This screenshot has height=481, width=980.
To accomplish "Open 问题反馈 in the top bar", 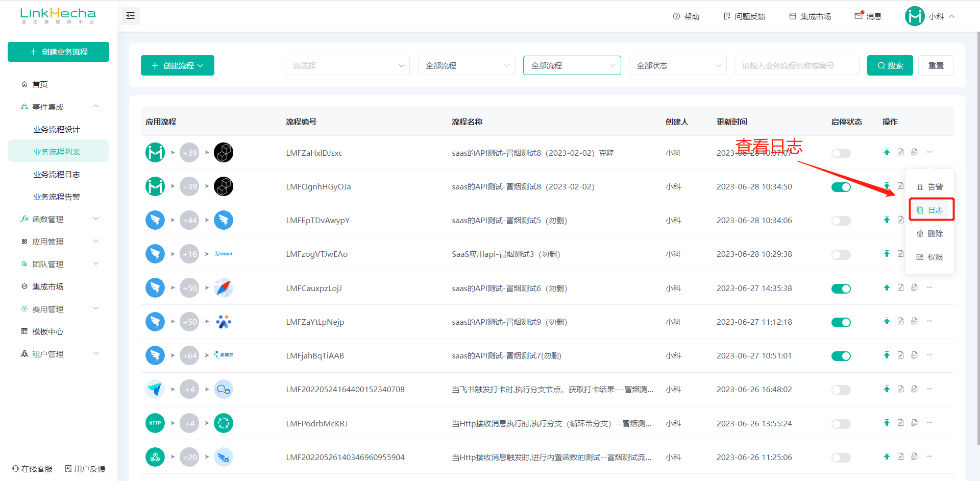I will (744, 16).
